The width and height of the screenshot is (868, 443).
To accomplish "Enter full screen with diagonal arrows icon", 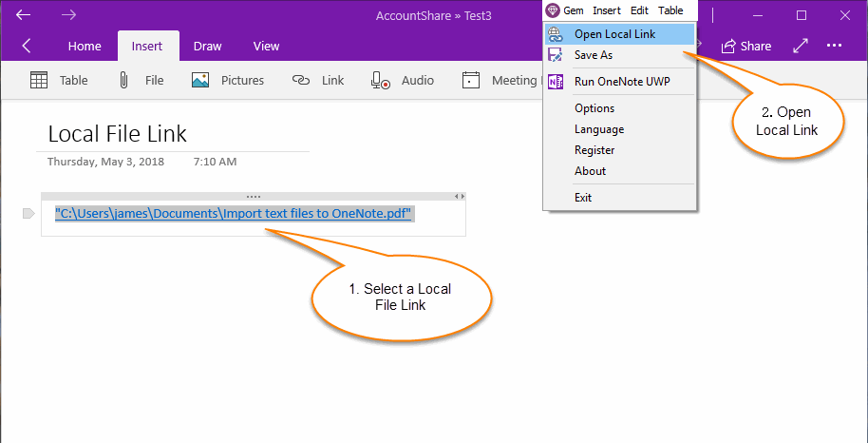I will (x=801, y=46).
